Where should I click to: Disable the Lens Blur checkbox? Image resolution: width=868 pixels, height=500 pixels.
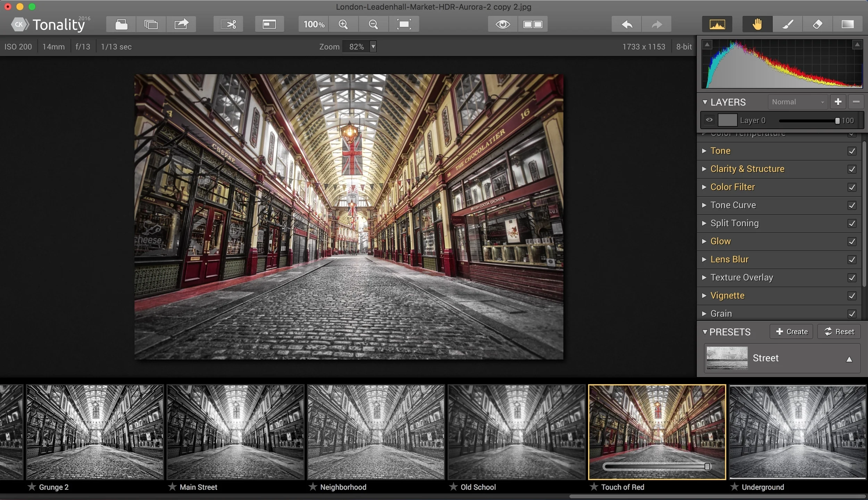[852, 259]
